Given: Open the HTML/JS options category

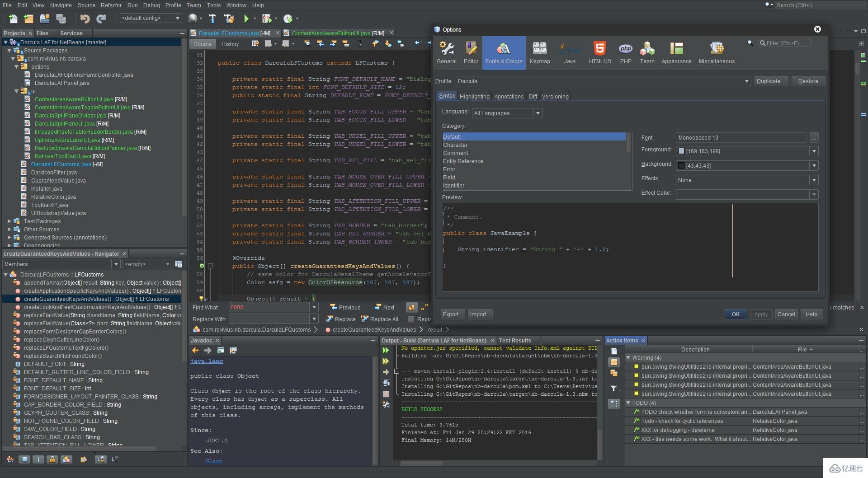Looking at the screenshot, I should [600, 53].
